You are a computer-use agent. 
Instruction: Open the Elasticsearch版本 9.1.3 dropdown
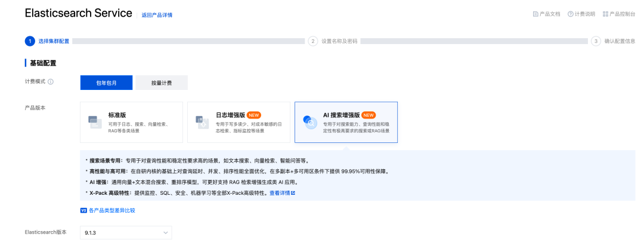tap(126, 232)
